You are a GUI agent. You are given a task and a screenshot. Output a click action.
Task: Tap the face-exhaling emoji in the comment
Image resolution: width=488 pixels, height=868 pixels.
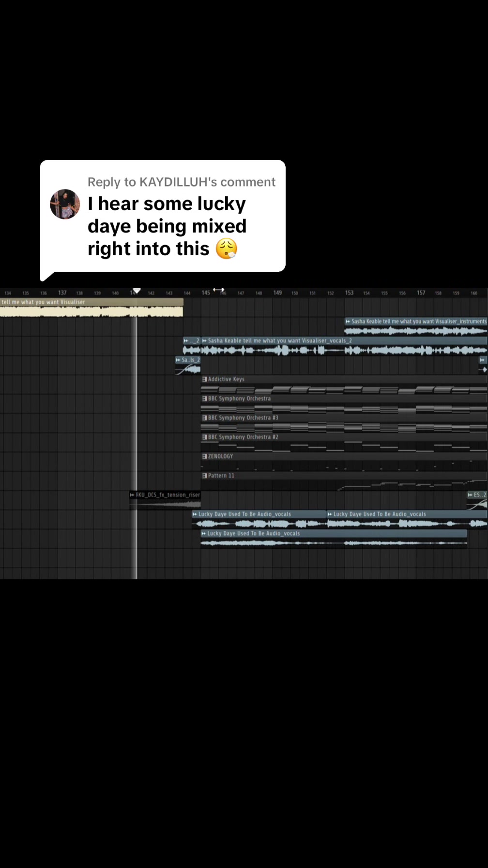tap(226, 249)
